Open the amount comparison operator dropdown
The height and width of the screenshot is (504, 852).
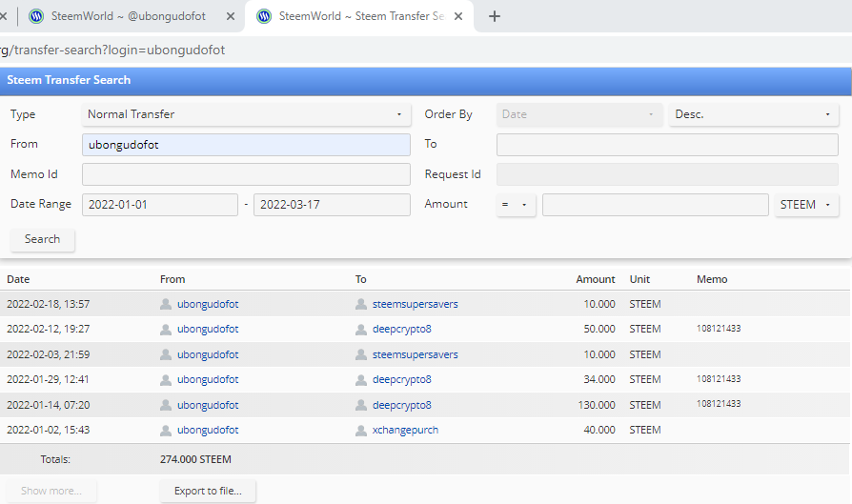coord(516,205)
